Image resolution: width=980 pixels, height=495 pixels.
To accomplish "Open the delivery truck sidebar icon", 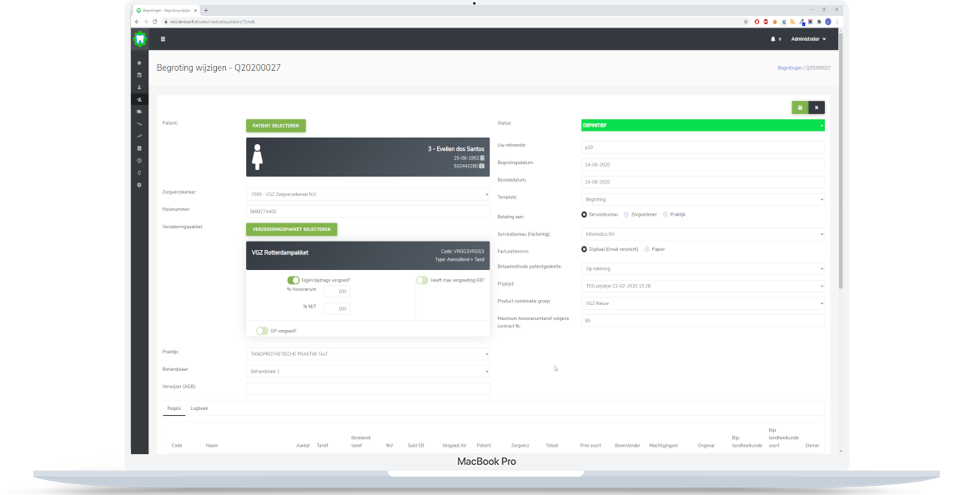I will click(x=139, y=112).
